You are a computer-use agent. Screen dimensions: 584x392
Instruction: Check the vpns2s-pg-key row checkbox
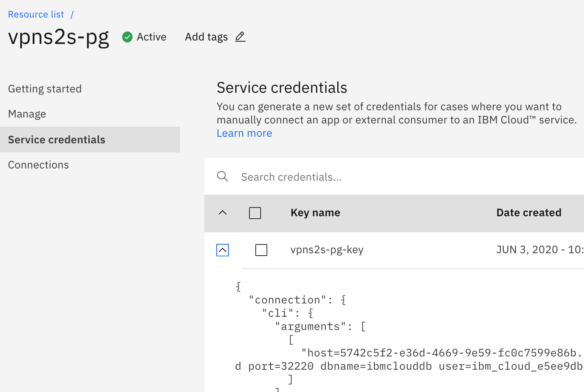pos(261,250)
